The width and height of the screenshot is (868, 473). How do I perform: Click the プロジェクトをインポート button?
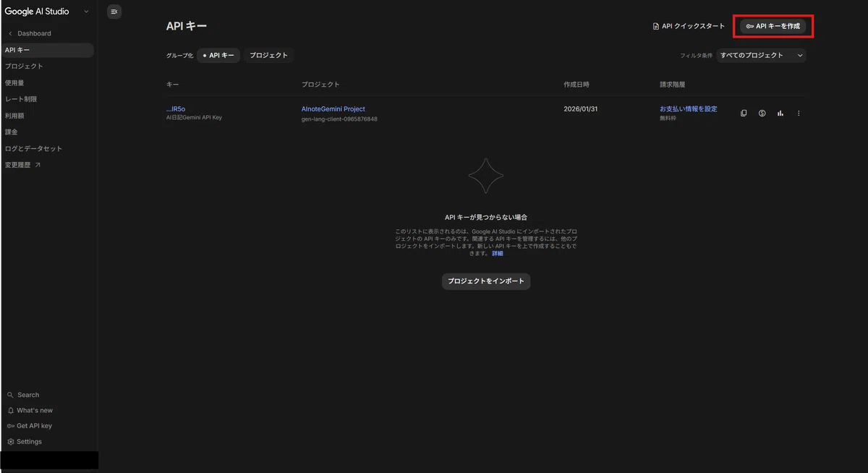486,281
